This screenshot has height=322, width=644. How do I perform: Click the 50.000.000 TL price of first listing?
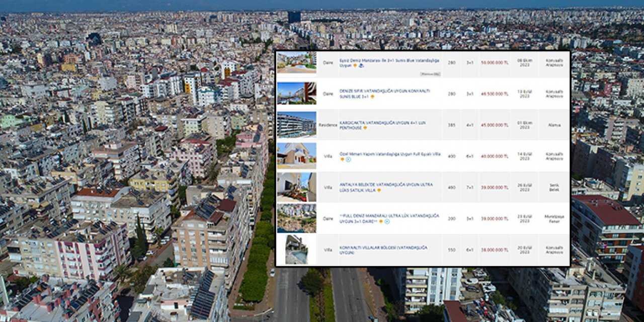[x=494, y=63]
